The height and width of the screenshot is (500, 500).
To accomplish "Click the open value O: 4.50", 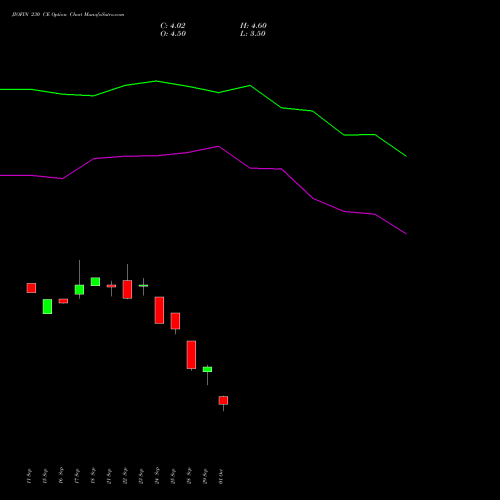I will click(x=173, y=34).
